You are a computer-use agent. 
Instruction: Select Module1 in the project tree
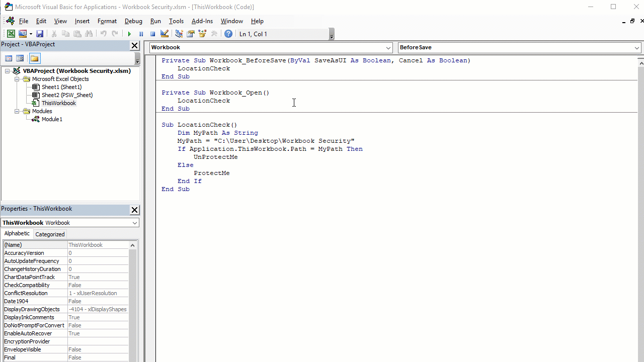(x=52, y=119)
